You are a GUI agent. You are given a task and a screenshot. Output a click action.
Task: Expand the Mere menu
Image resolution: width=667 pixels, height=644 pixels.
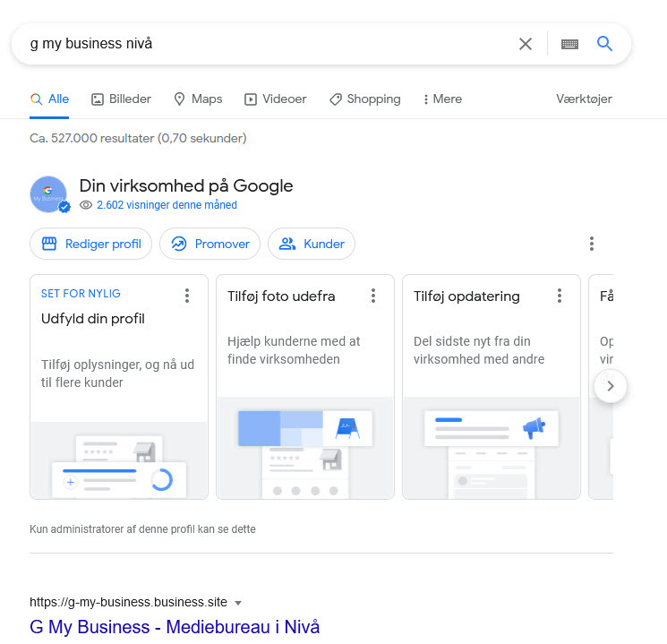pyautogui.click(x=442, y=99)
